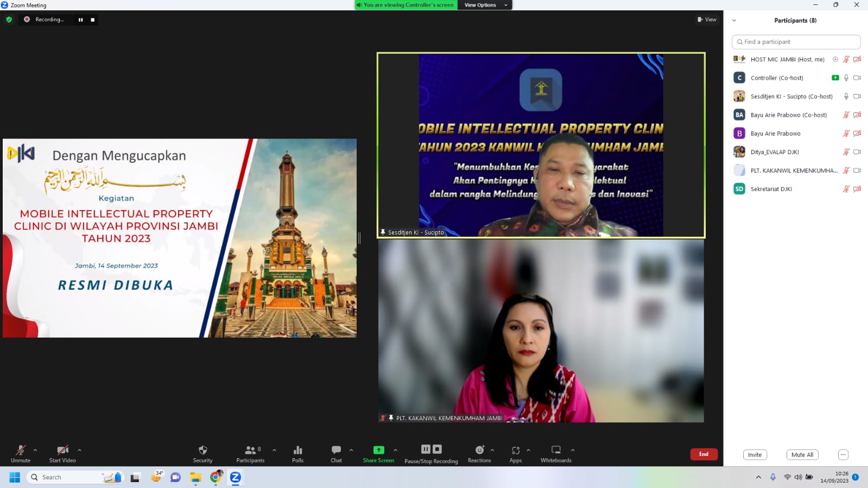Toggle HOST MIC JAMBI muted microphone icon

[x=846, y=59]
